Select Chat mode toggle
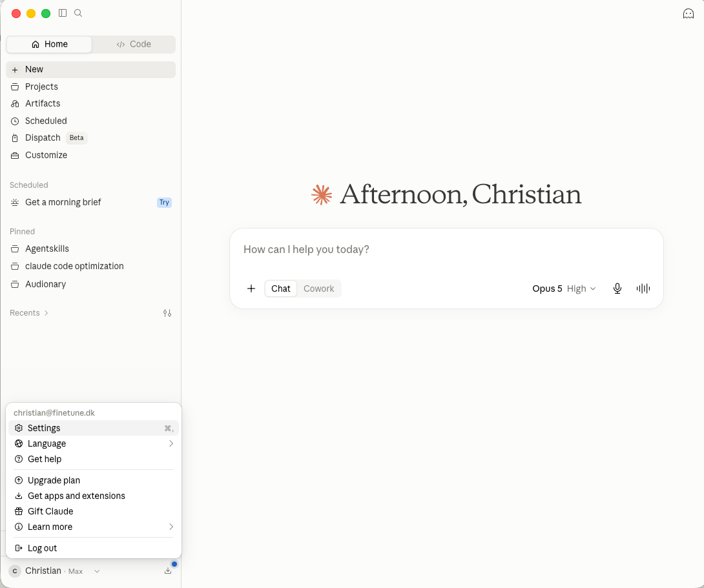The height and width of the screenshot is (588, 704). [x=280, y=289]
